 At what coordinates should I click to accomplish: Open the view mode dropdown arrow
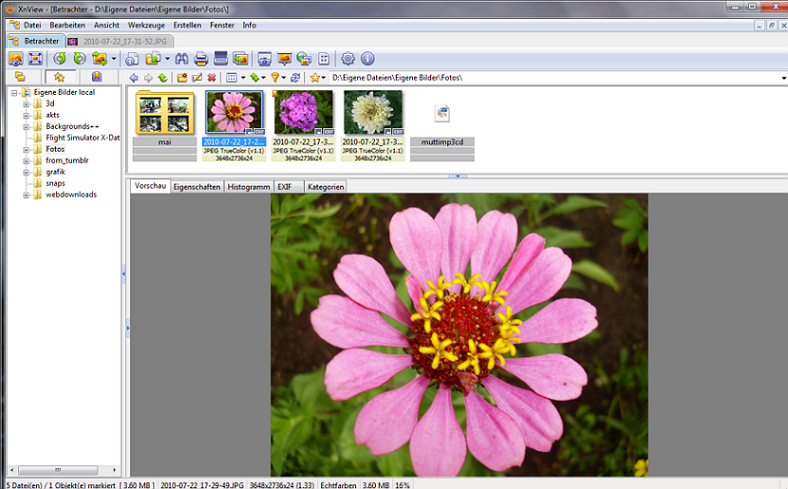[x=243, y=78]
